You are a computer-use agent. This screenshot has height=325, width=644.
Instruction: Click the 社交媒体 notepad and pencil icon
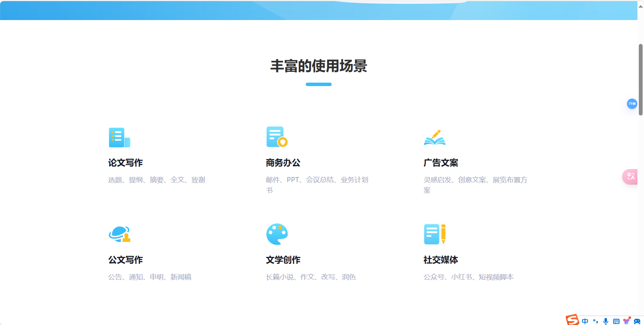coord(435,234)
